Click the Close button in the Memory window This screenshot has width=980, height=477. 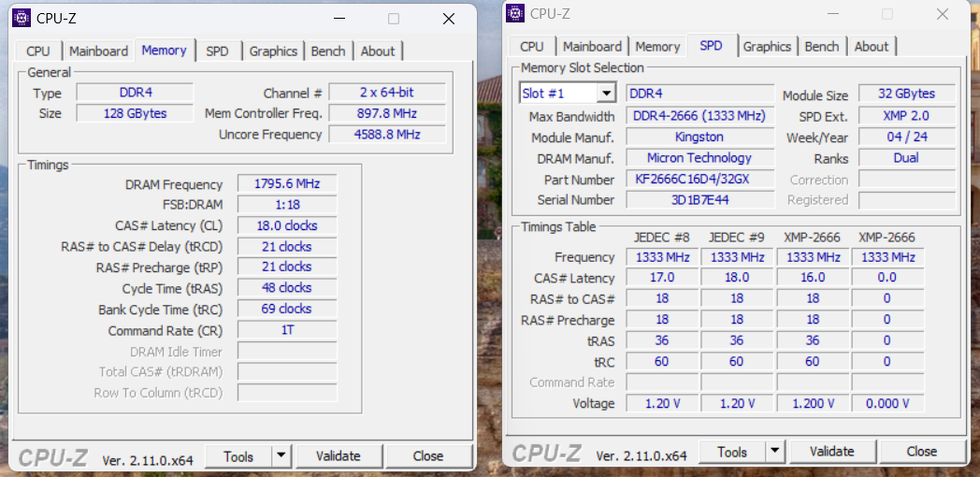(x=428, y=456)
